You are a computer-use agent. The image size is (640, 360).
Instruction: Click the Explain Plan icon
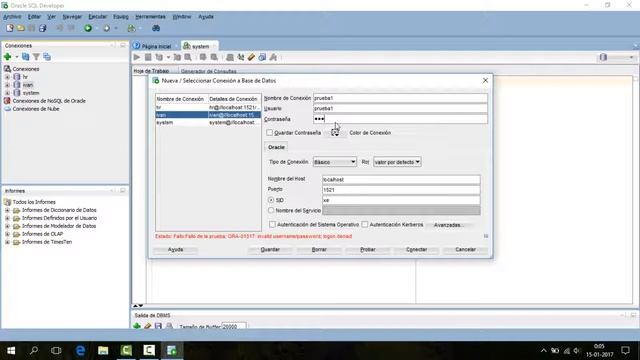coord(159,57)
